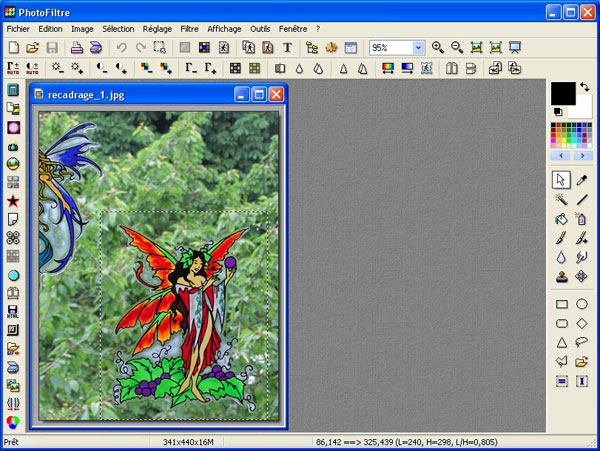Select the spray can tool

click(582, 219)
